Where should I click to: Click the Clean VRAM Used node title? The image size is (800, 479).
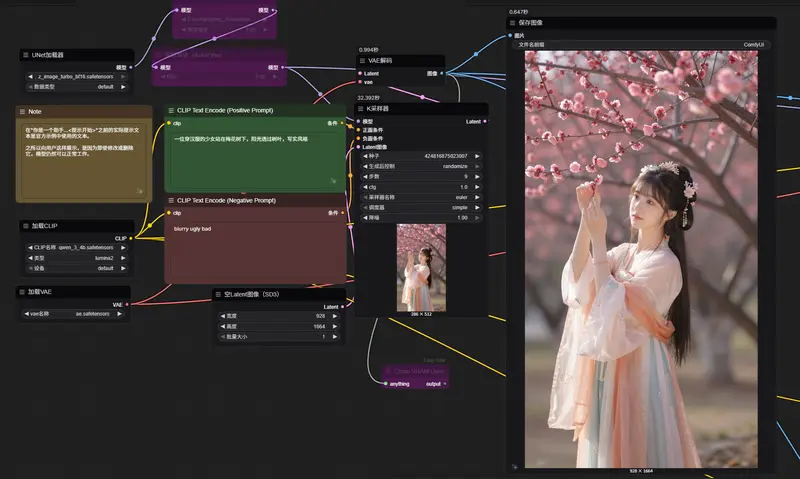point(419,371)
